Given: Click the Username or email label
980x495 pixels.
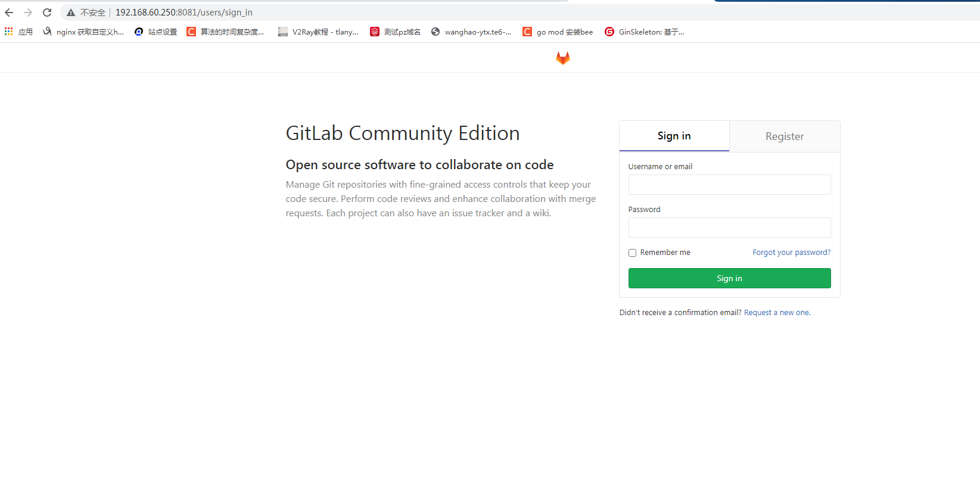Looking at the screenshot, I should (x=660, y=167).
